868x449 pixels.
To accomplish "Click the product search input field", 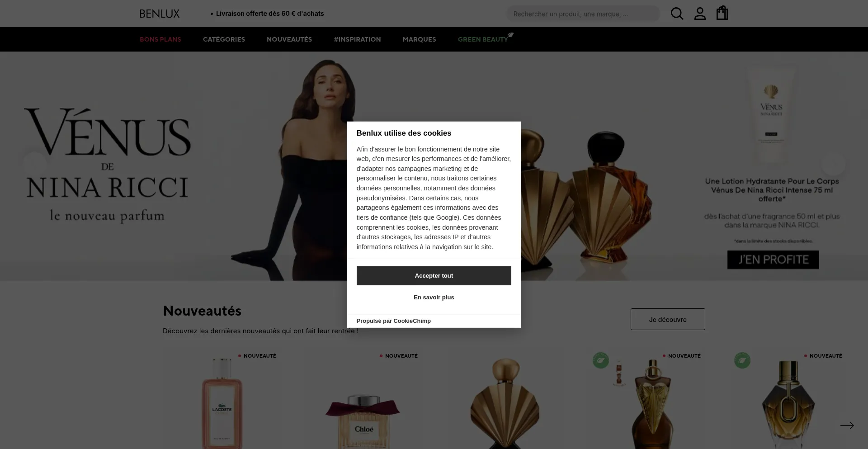I will [583, 14].
